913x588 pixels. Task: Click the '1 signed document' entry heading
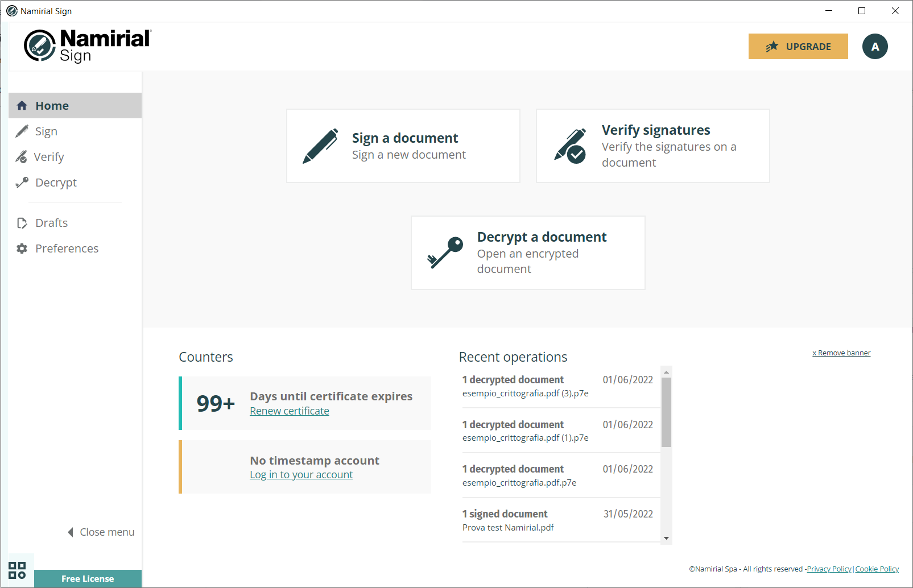(505, 514)
